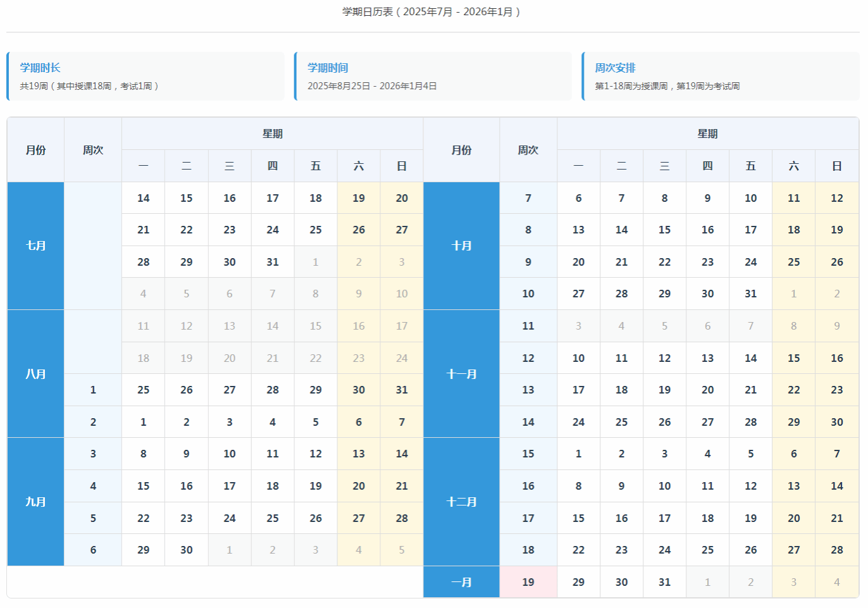Image resolution: width=868 pixels, height=608 pixels.
Task: Select the 七月 month cell
Action: click(x=35, y=245)
